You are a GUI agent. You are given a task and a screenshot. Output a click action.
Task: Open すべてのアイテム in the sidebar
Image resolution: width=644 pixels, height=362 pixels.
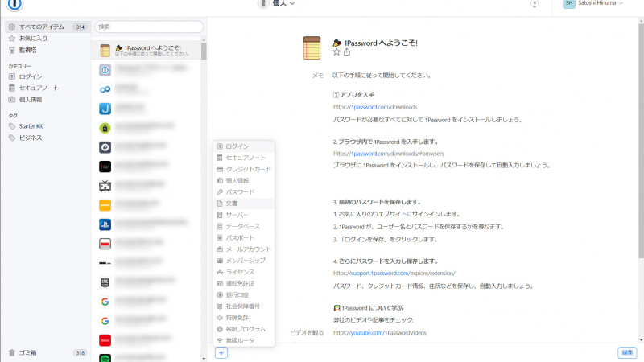tap(47, 27)
